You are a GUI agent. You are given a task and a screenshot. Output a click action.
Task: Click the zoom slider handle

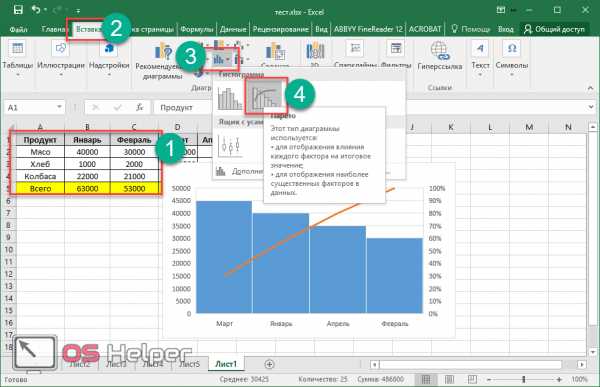coord(524,379)
